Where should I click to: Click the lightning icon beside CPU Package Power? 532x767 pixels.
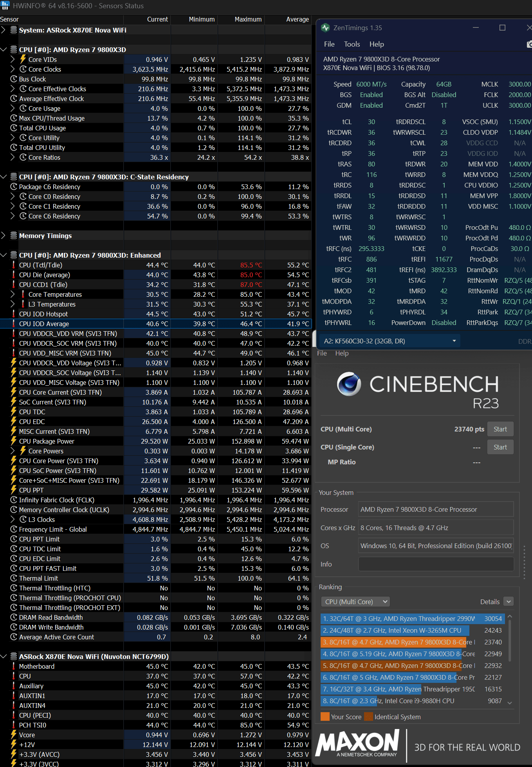(x=14, y=441)
